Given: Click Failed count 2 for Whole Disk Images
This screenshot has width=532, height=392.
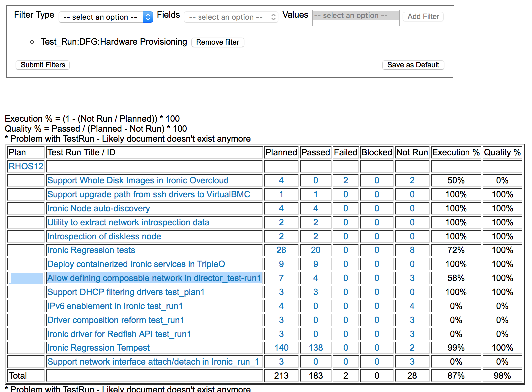Looking at the screenshot, I should (x=346, y=180).
